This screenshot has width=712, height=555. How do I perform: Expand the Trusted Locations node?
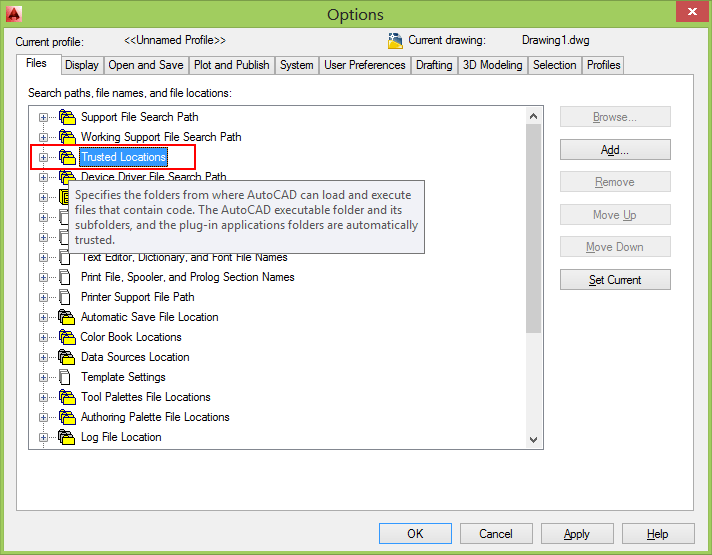[x=43, y=158]
